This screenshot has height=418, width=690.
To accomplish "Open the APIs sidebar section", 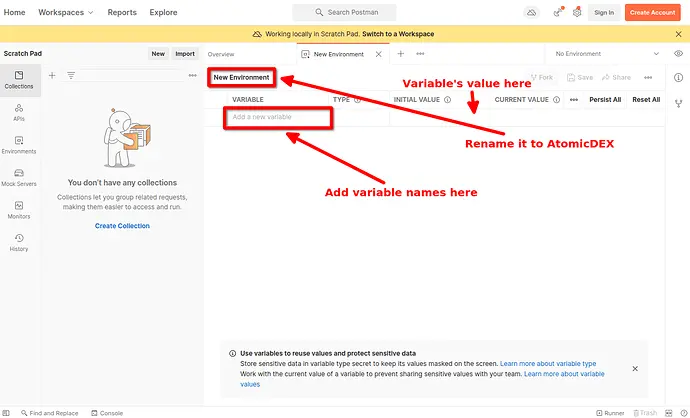I will click(18, 112).
